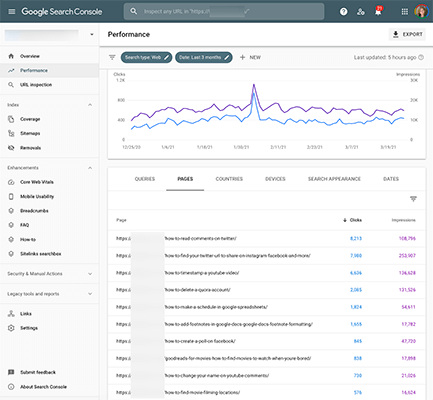Open the Sitemaps page
433x400 pixels.
click(x=30, y=133)
